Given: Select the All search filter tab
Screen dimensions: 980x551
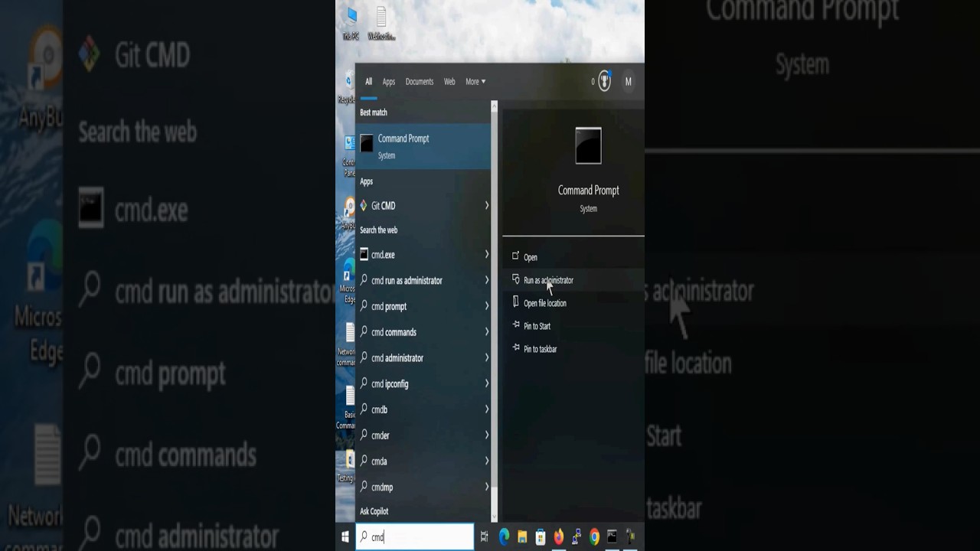Looking at the screenshot, I should (368, 82).
